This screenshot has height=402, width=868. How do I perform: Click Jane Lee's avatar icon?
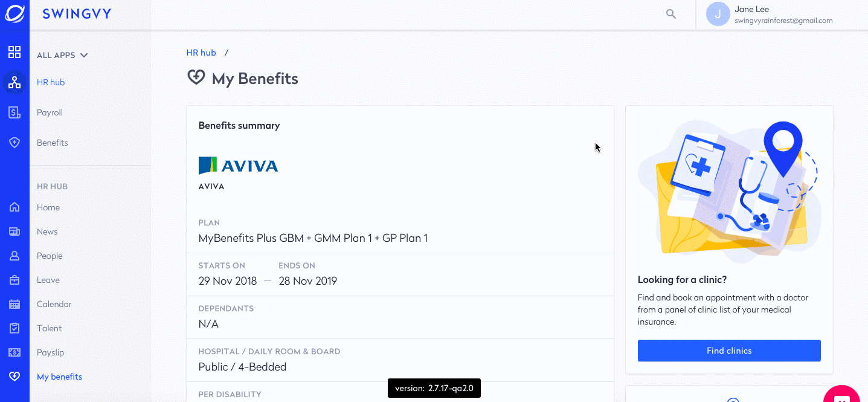(x=718, y=15)
